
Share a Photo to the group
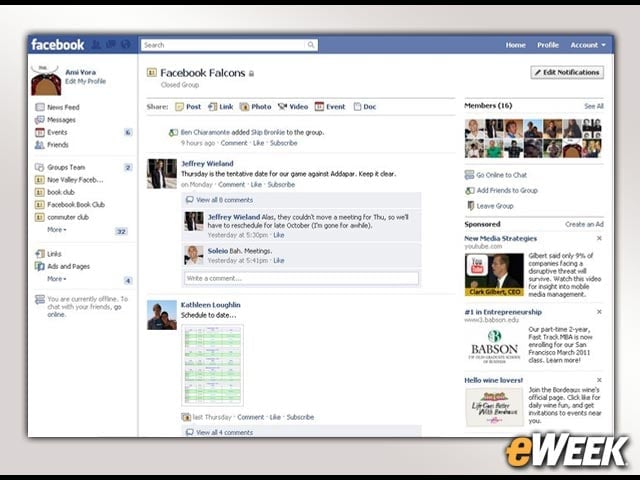[x=256, y=107]
